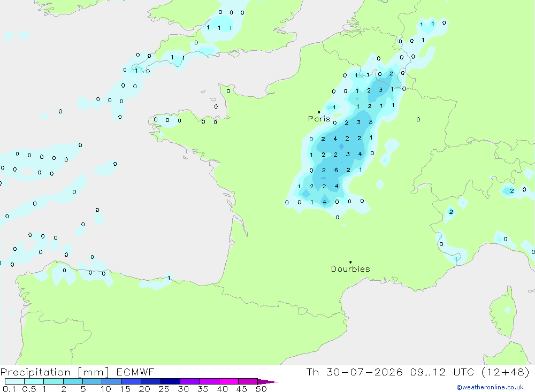
Task: Pick the 0.1–0.5 mm legend color swatch
Action: pyautogui.click(x=14, y=381)
